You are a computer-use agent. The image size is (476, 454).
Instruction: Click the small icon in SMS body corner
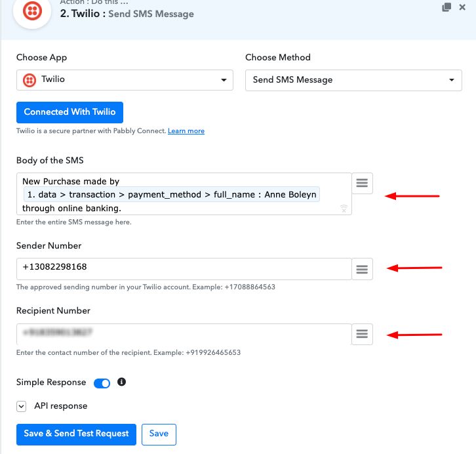(344, 209)
